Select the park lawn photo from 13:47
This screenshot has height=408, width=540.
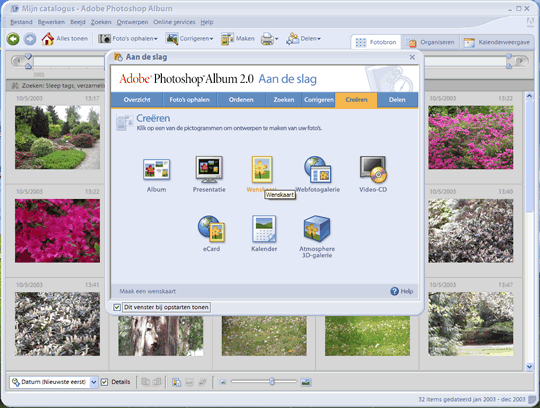(x=471, y=324)
